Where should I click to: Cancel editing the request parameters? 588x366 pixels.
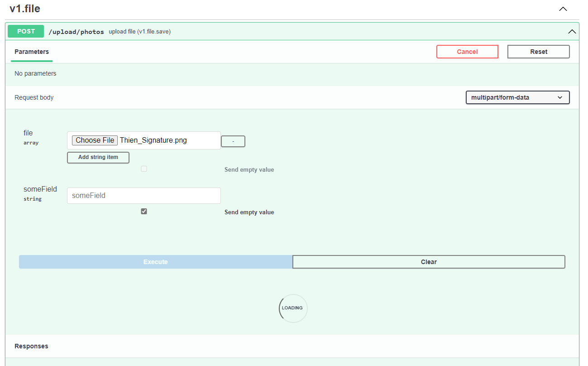point(467,51)
